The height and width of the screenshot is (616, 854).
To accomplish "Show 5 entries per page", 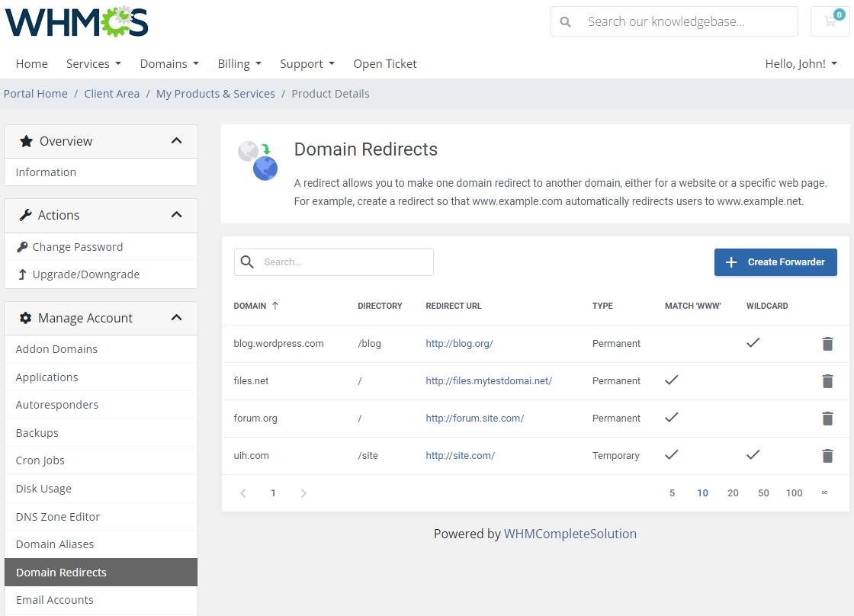I will (x=672, y=493).
